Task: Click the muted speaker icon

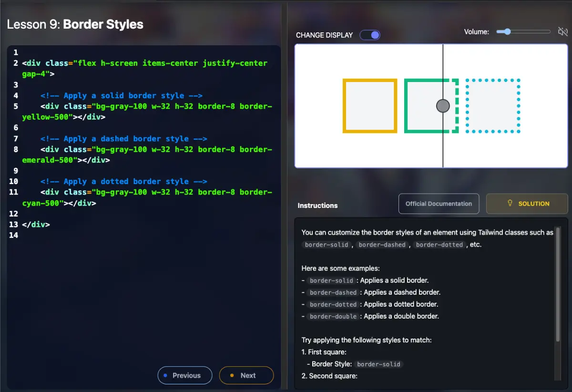Action: [x=562, y=31]
